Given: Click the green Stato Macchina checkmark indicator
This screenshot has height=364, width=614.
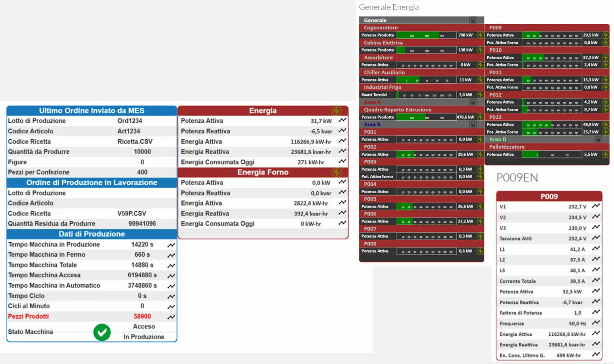Looking at the screenshot, I should click(x=102, y=332).
